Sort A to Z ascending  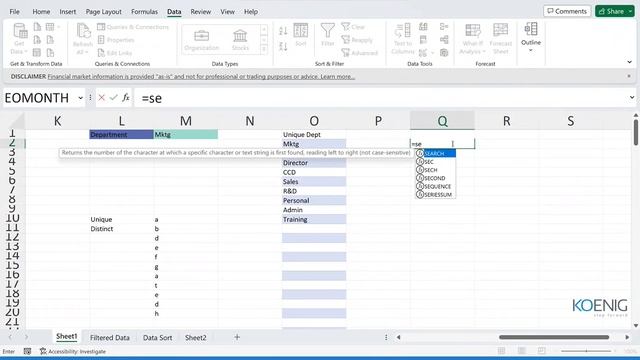tap(283, 31)
